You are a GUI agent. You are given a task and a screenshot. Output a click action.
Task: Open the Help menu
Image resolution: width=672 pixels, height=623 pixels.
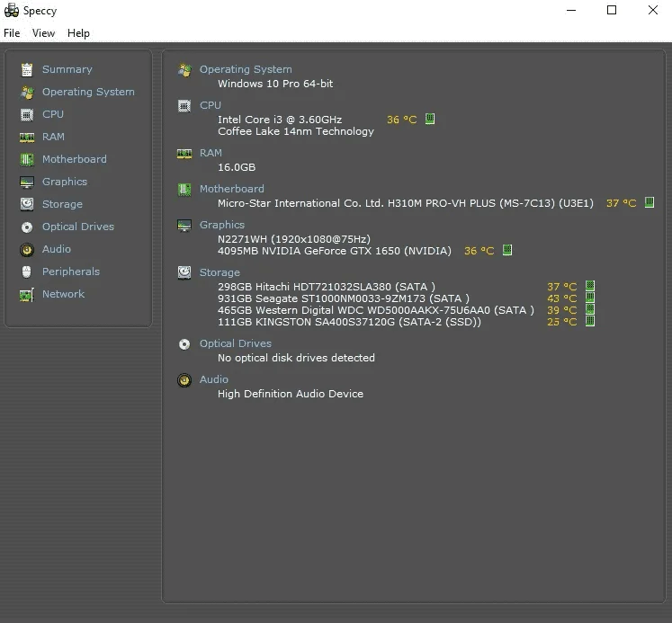click(x=78, y=33)
